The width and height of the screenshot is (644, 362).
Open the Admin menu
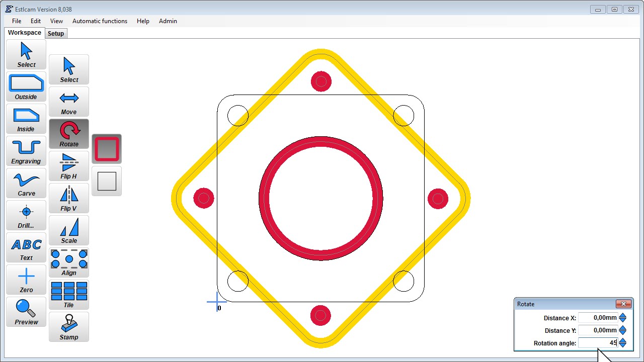point(168,21)
